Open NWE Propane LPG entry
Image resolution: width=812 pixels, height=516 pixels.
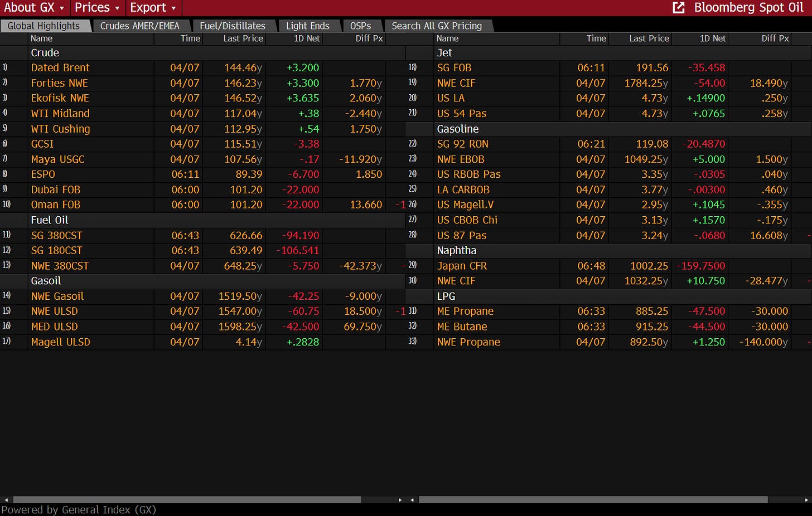(609, 342)
